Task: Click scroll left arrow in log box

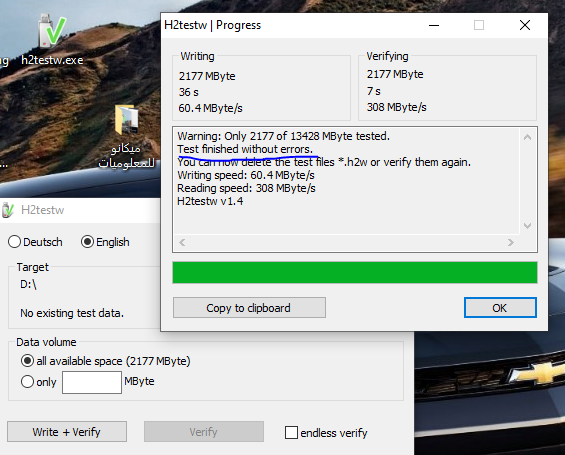Action: coord(182,242)
